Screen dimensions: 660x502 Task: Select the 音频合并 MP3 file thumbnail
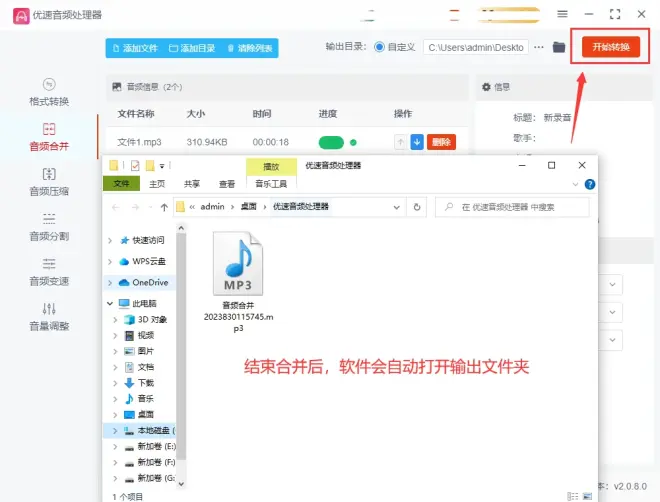pyautogui.click(x=238, y=264)
